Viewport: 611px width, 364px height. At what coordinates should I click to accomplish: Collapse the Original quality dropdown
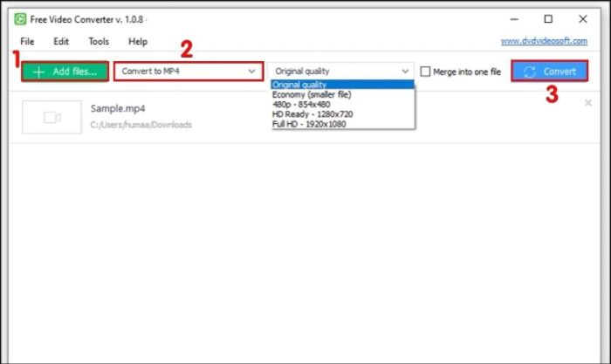pyautogui.click(x=340, y=72)
